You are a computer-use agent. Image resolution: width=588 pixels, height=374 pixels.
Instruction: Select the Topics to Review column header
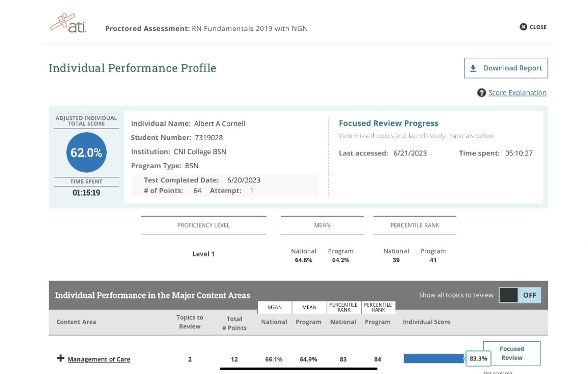pos(190,322)
